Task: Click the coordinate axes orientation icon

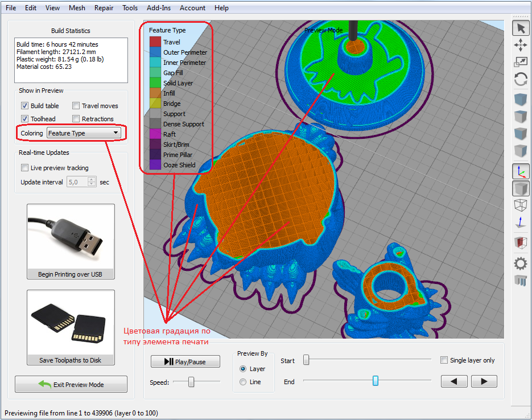Action: [521, 170]
